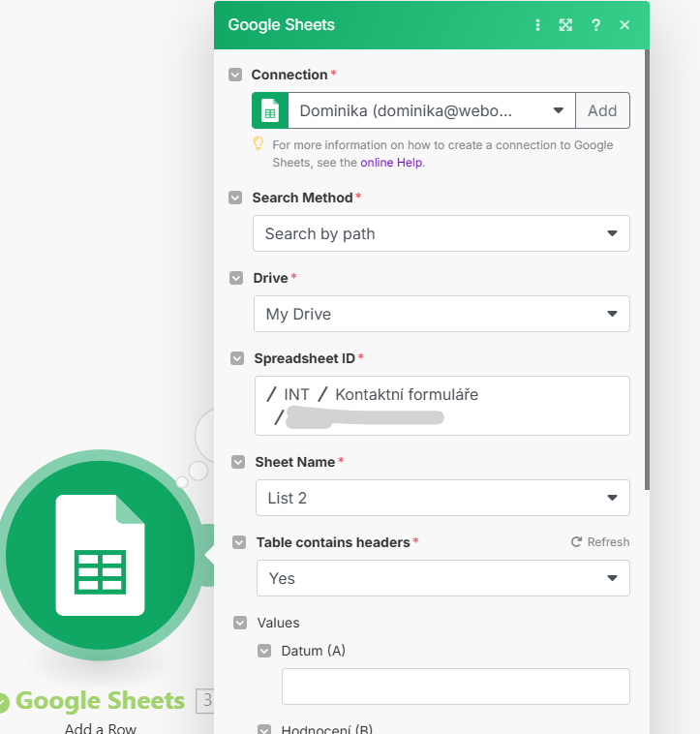Click the panel's vertical scrollbar
Screen dimensions: 700x734
tap(647, 269)
